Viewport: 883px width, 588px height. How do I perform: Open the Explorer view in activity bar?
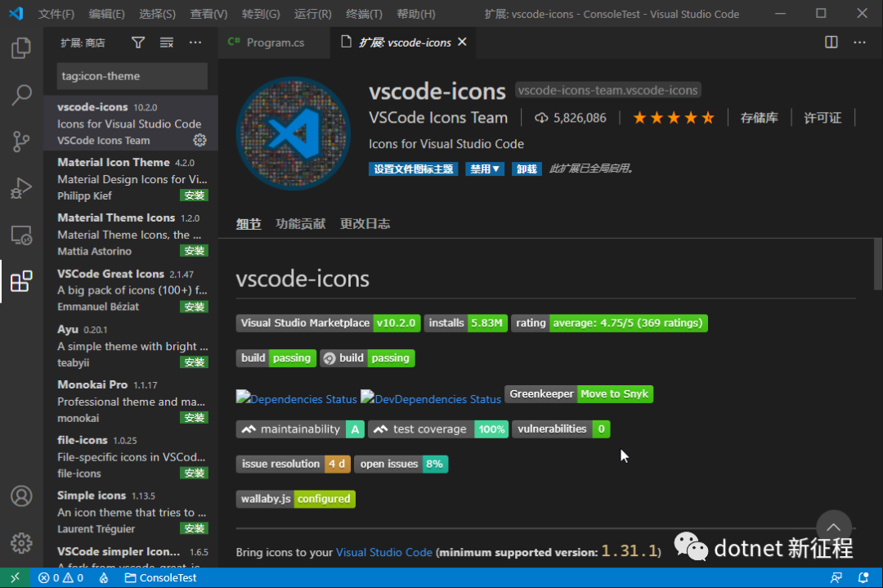tap(21, 48)
